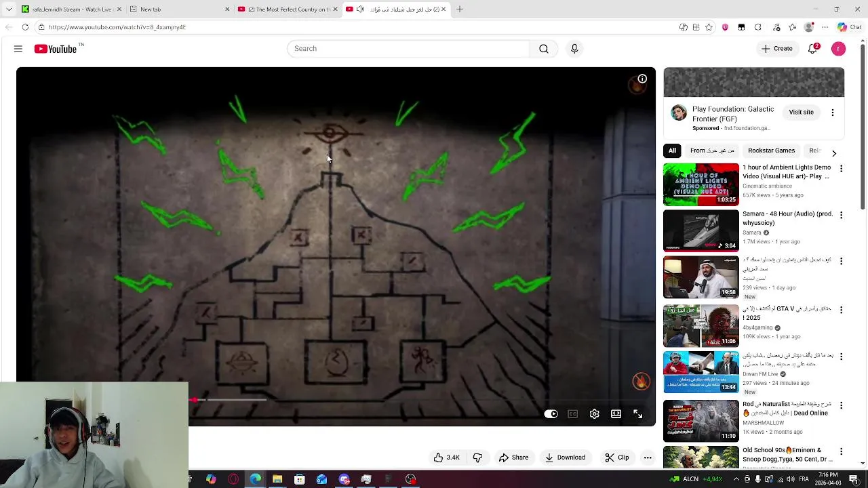
Task: Select the Rockstar Games filter chip
Action: [771, 151]
